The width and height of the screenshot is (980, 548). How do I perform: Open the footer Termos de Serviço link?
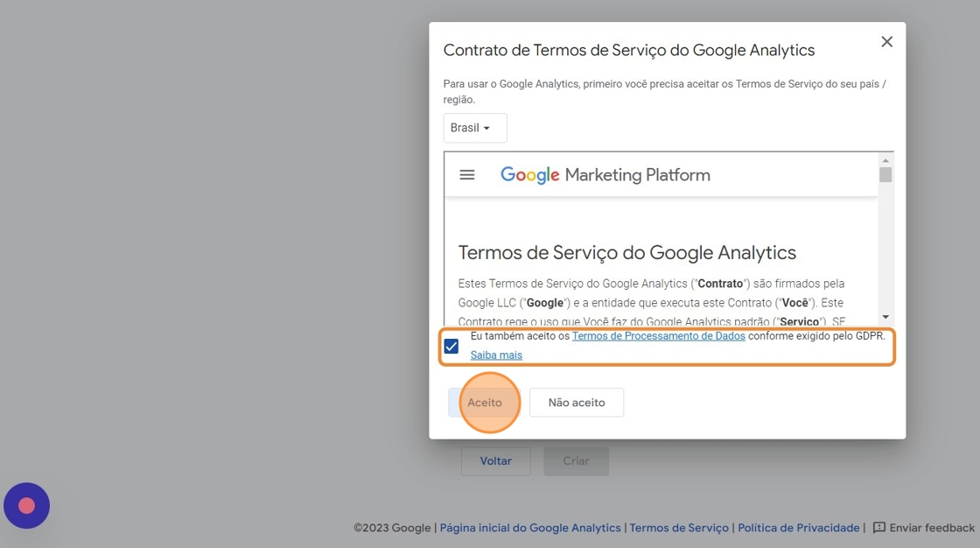click(679, 528)
